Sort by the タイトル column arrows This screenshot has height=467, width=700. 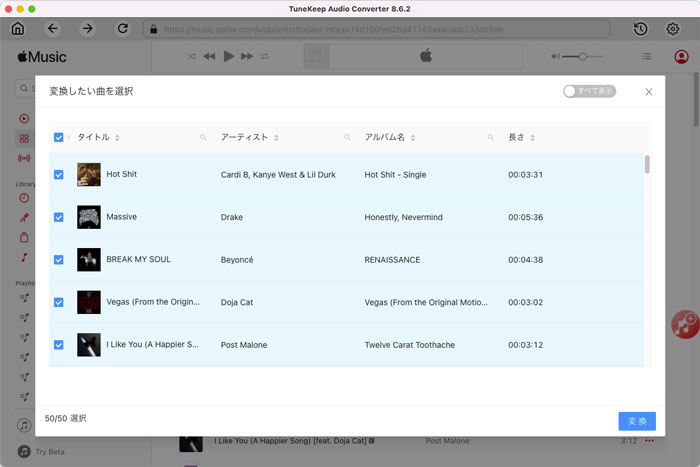(117, 138)
